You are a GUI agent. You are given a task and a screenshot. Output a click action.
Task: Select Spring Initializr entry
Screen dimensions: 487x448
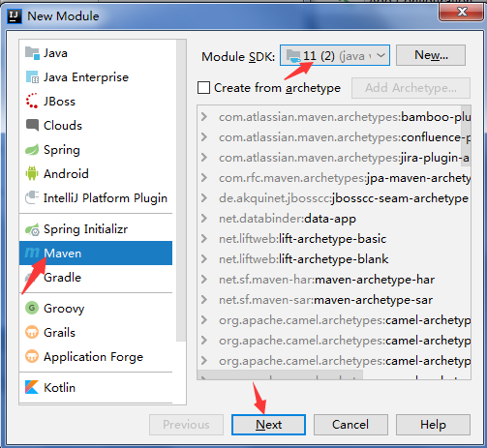click(x=96, y=229)
